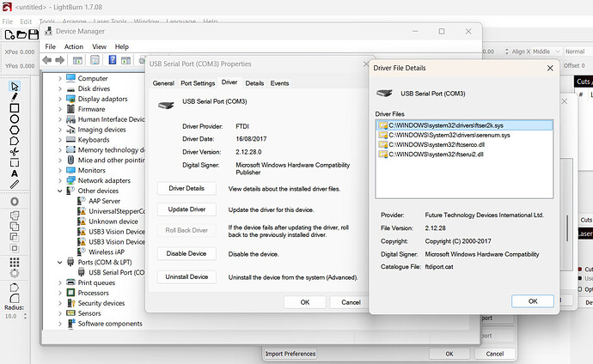Image resolution: width=593 pixels, height=364 pixels.
Task: Click the Update Driver button
Action: [186, 209]
